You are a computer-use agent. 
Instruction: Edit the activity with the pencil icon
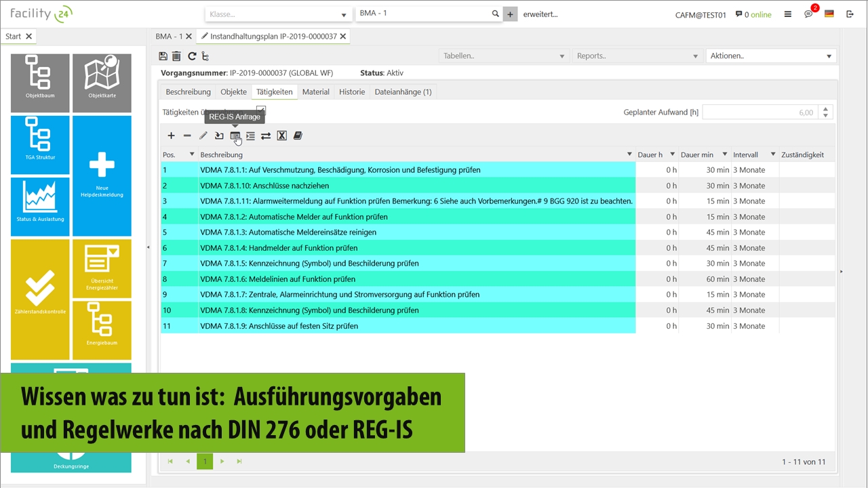click(x=203, y=136)
